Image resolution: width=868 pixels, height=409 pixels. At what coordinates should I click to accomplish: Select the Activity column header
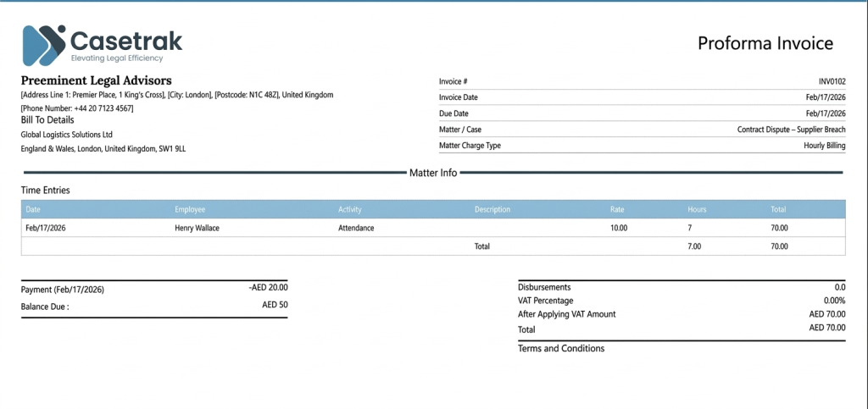click(x=350, y=208)
